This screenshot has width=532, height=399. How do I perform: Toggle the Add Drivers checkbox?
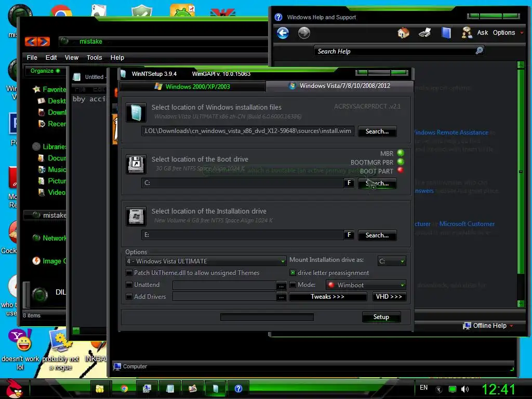(x=129, y=296)
